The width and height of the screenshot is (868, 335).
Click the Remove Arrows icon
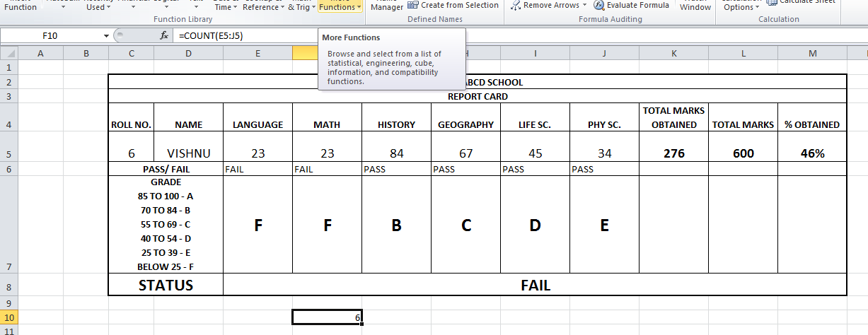click(516, 5)
